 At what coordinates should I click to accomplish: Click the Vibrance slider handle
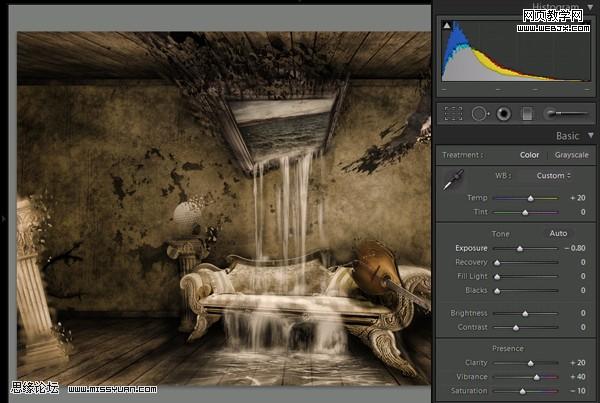pyautogui.click(x=536, y=377)
